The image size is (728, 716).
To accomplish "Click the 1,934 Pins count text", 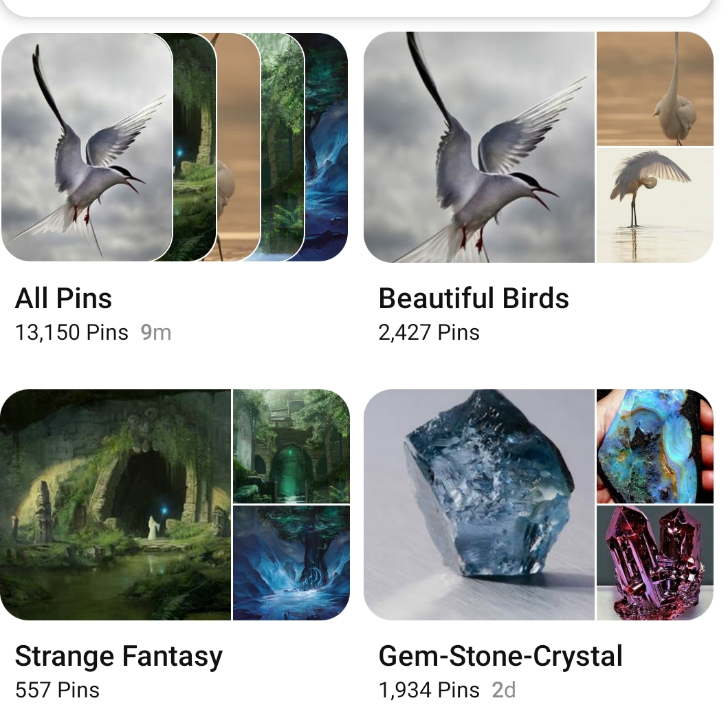I will coord(429,691).
